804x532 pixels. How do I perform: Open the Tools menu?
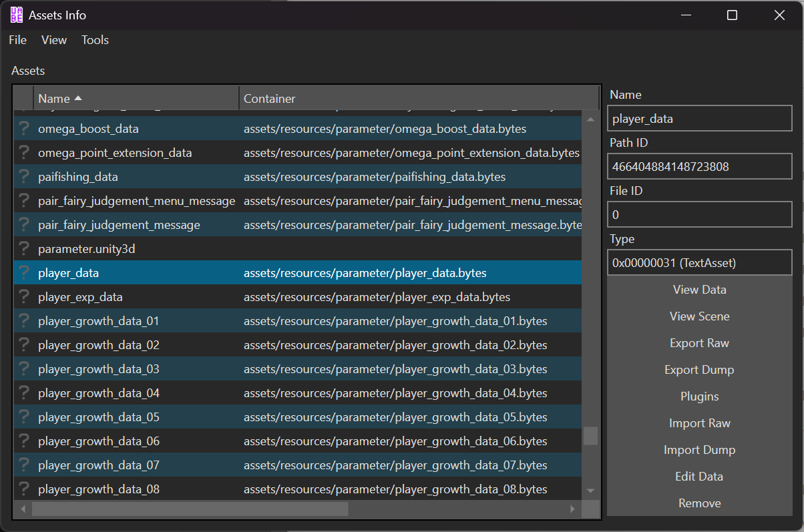click(95, 40)
